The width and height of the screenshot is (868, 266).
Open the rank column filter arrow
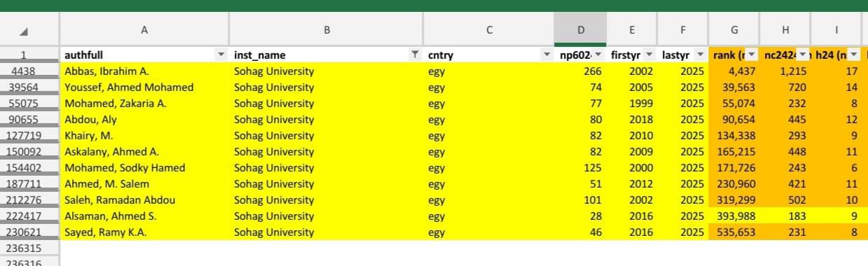[752, 55]
